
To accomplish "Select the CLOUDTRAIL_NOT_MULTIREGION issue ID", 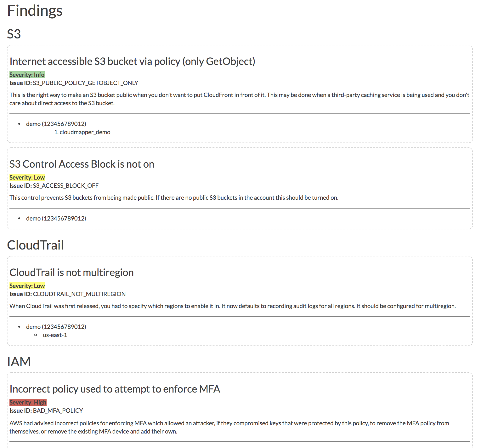I will pos(79,294).
